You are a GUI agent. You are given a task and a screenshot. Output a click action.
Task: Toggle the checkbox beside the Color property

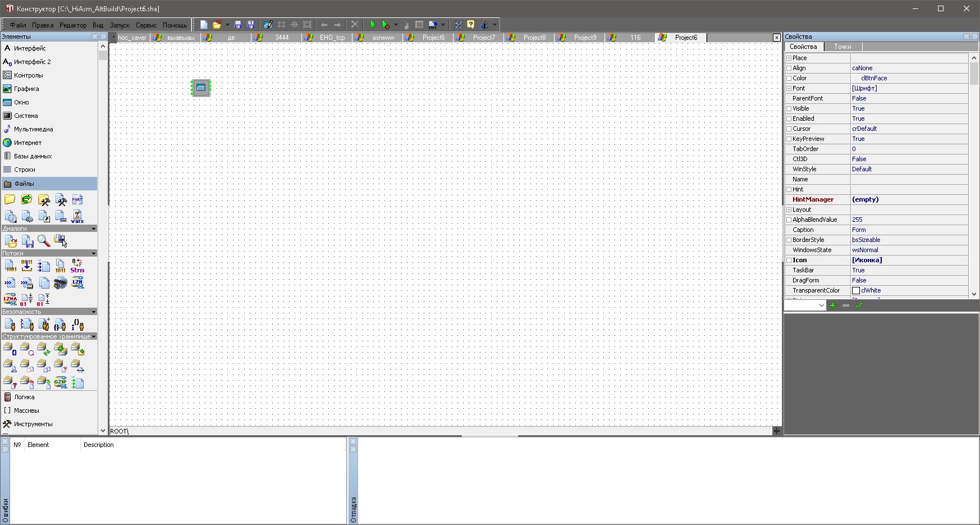coord(789,78)
